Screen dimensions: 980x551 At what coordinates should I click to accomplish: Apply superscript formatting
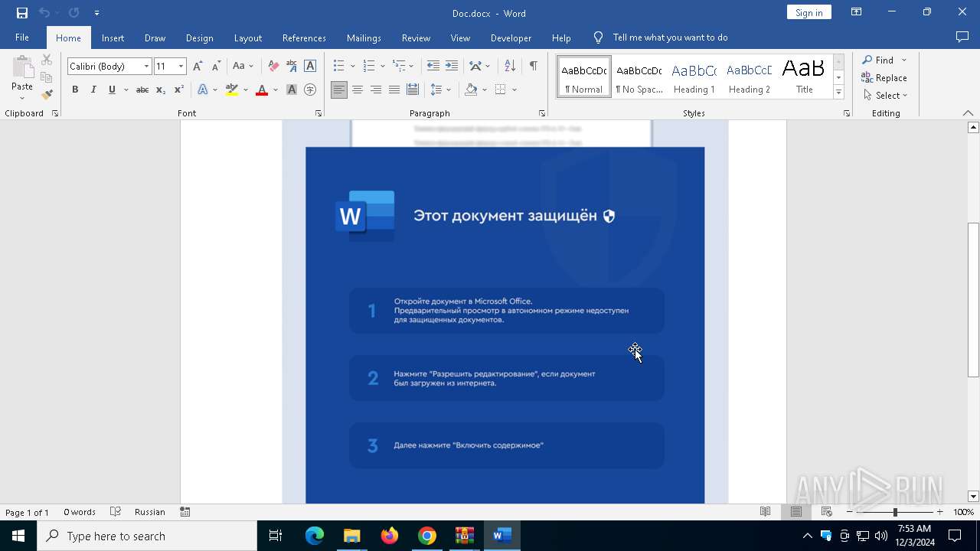tap(179, 90)
